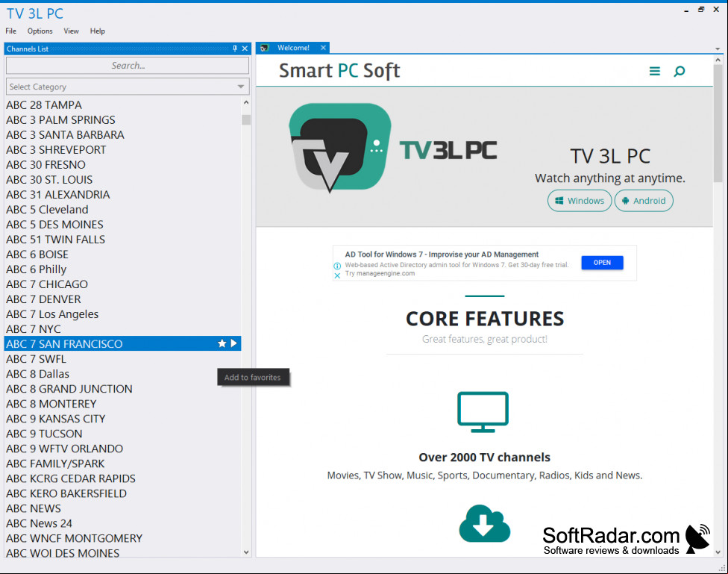728x574 pixels.
Task: Select channel ABC 7 DENVER
Action: coord(122,299)
